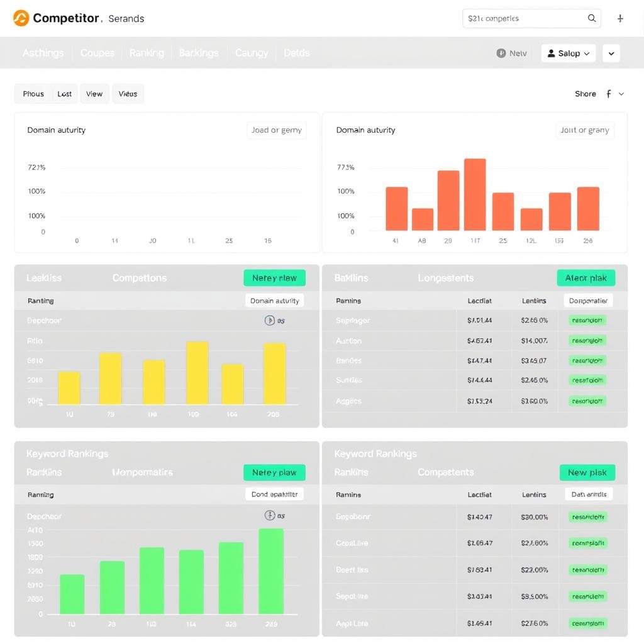Expand the chevron button next to Salop
This screenshot has height=644, width=644.
(611, 53)
